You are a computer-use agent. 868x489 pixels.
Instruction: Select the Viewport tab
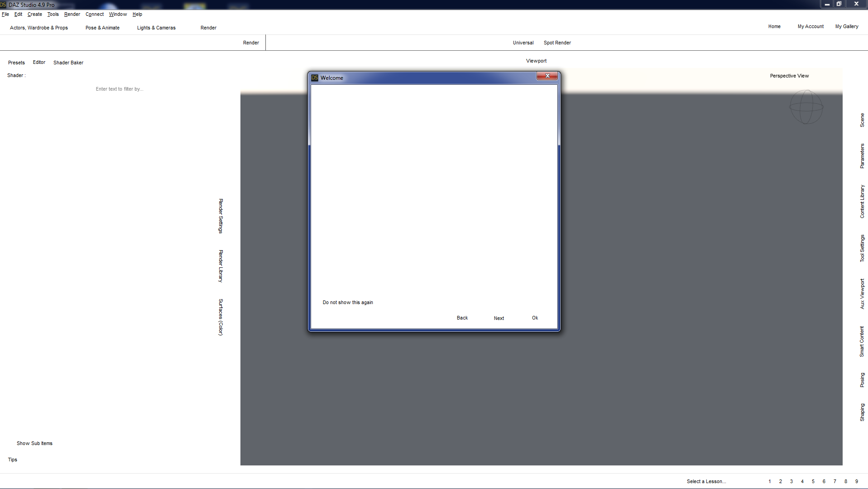(536, 61)
